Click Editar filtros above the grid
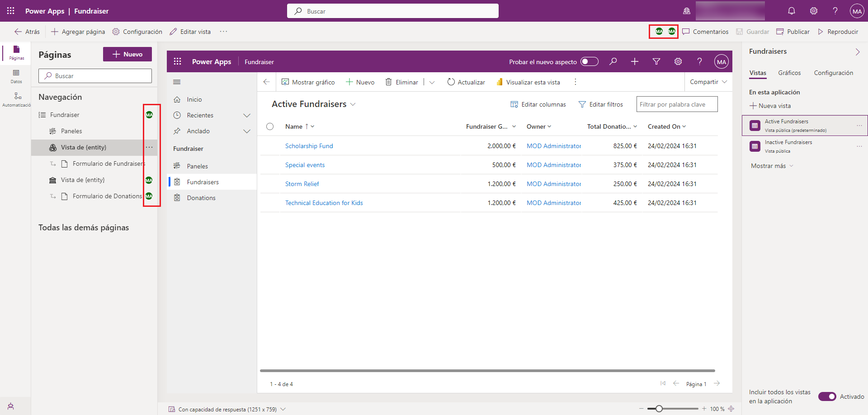868x415 pixels. 600,104
